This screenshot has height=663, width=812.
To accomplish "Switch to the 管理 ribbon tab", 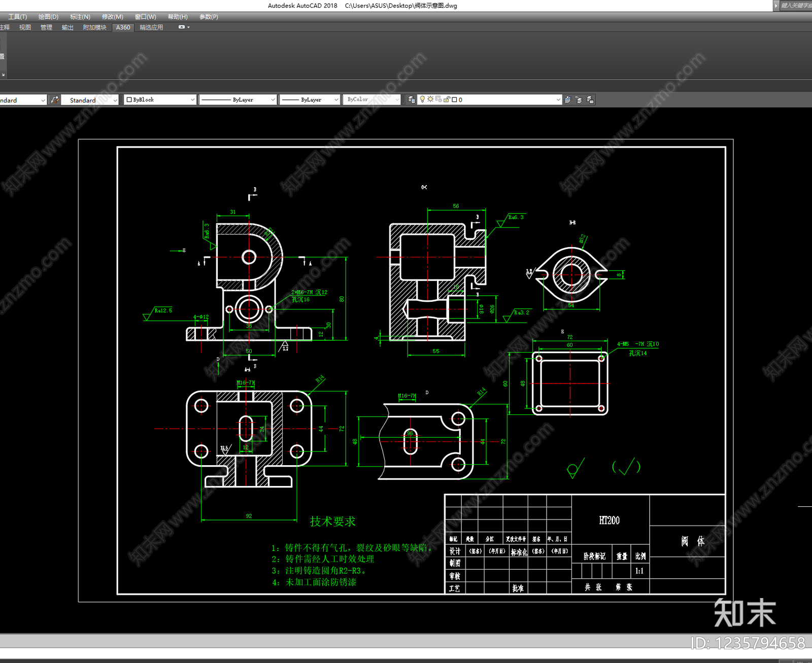I will [46, 27].
